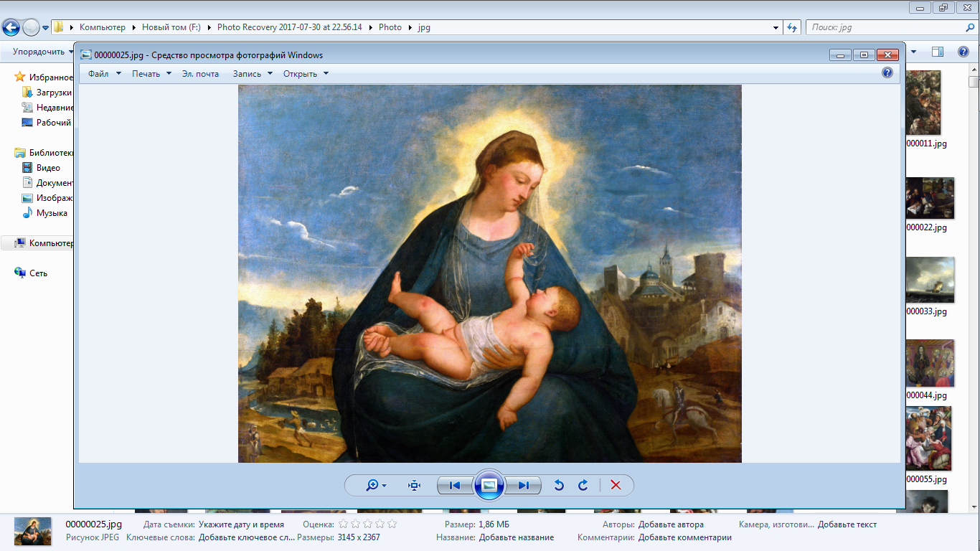Open the Открыть menu
Image resolution: width=980 pixels, height=551 pixels.
tap(300, 74)
